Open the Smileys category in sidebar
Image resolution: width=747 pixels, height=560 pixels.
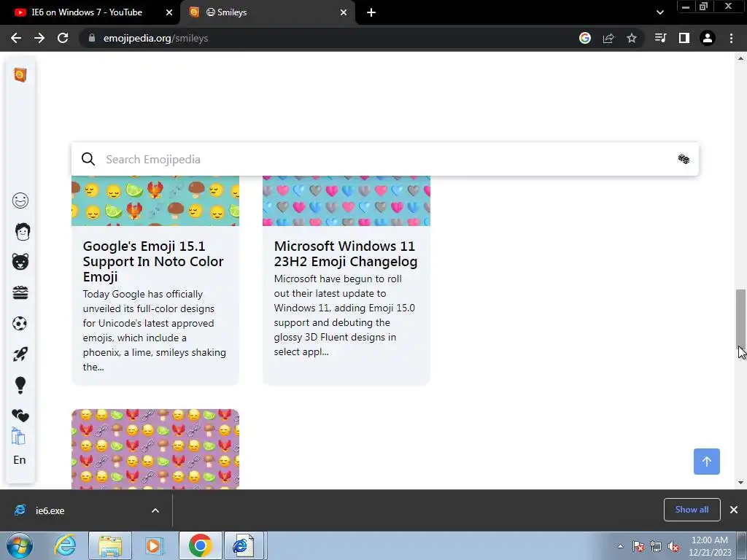pos(20,201)
